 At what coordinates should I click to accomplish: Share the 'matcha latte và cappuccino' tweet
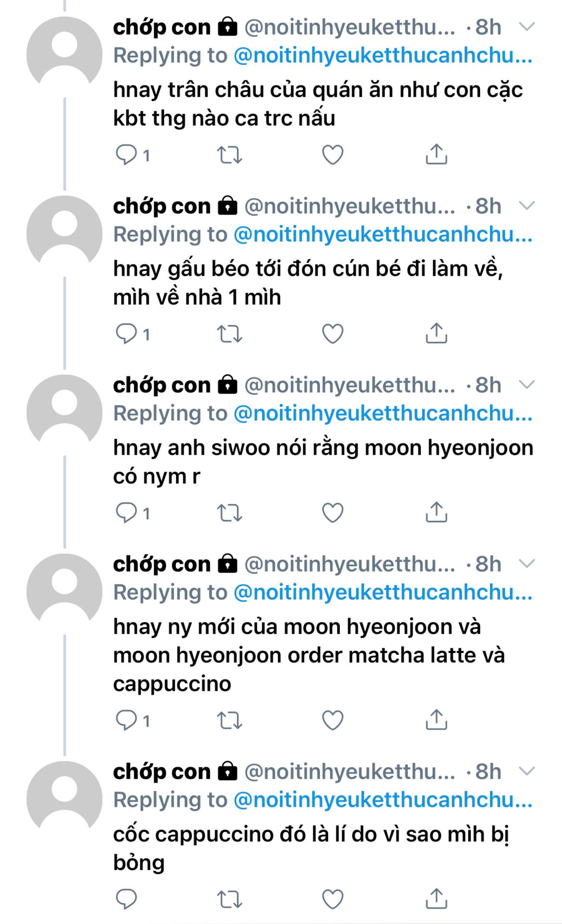(x=436, y=720)
